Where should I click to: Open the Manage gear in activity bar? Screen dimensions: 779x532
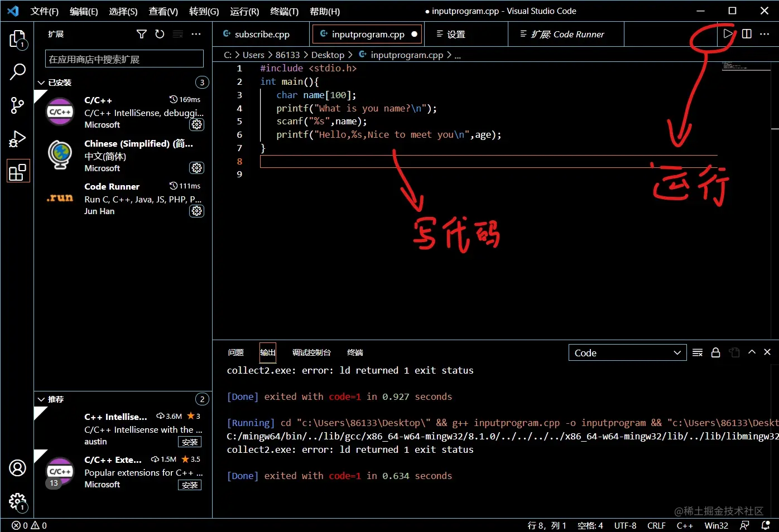(x=17, y=501)
